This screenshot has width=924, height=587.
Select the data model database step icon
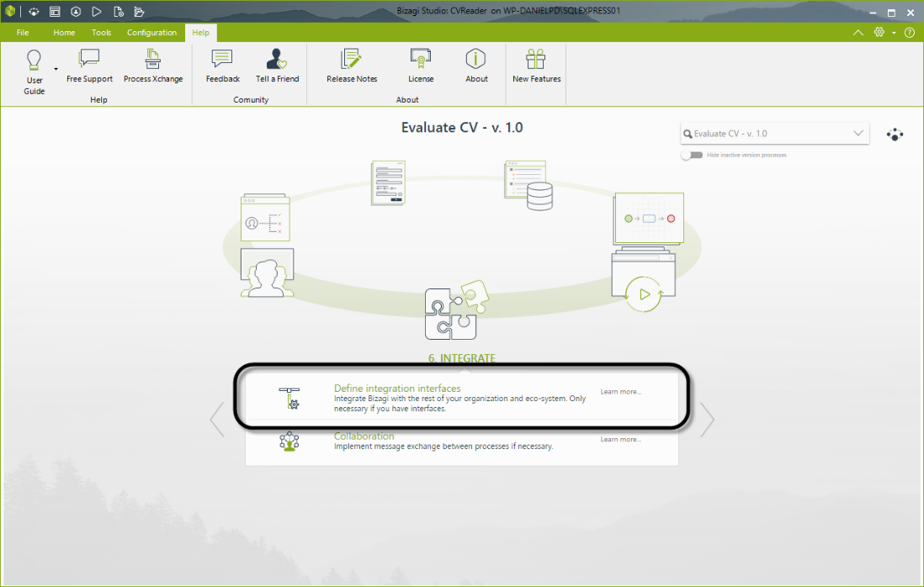click(528, 185)
